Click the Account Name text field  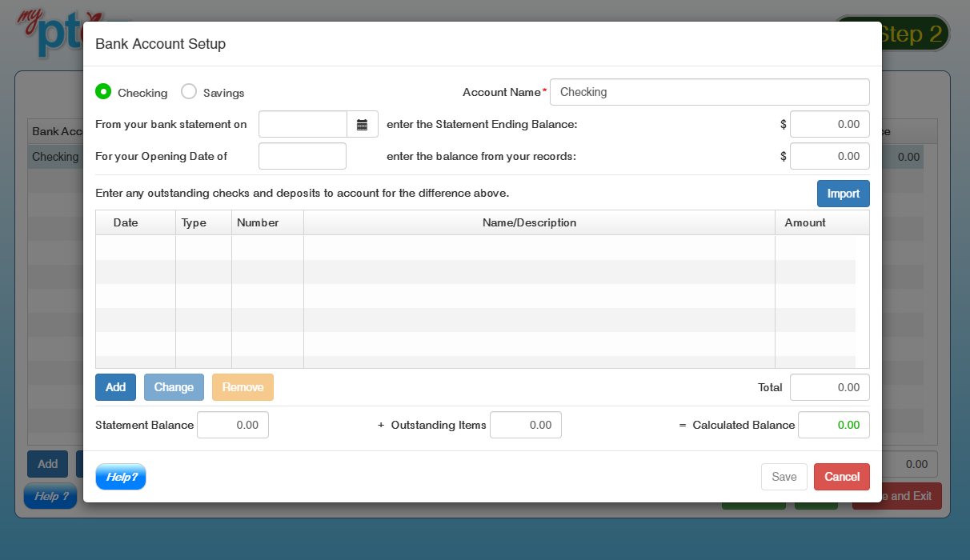(709, 92)
